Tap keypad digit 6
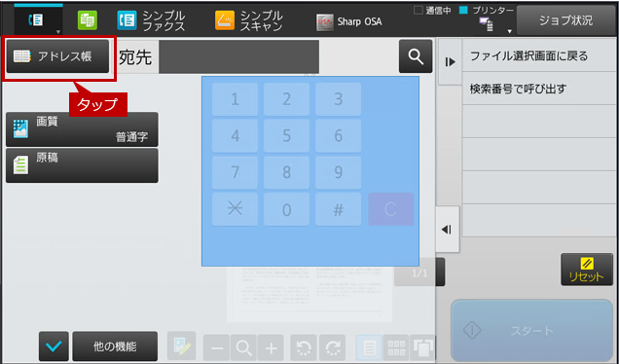Image resolution: width=619 pixels, height=364 pixels. (x=339, y=136)
